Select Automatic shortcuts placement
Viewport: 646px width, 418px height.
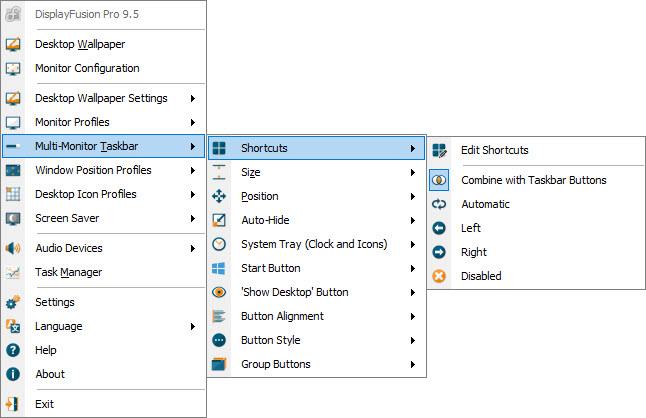click(536, 204)
